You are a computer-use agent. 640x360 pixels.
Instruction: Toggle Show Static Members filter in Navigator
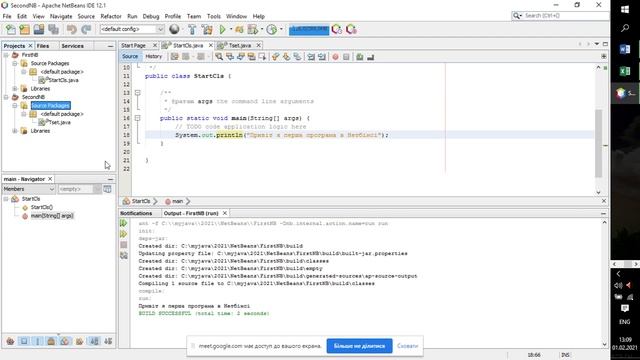pyautogui.click(x=38, y=341)
